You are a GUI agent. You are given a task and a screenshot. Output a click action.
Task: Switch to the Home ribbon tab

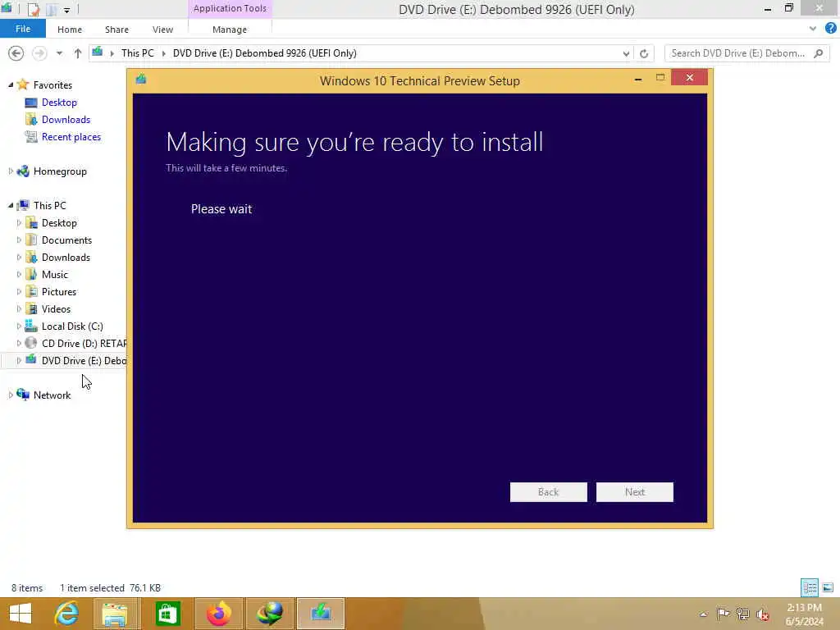click(70, 30)
